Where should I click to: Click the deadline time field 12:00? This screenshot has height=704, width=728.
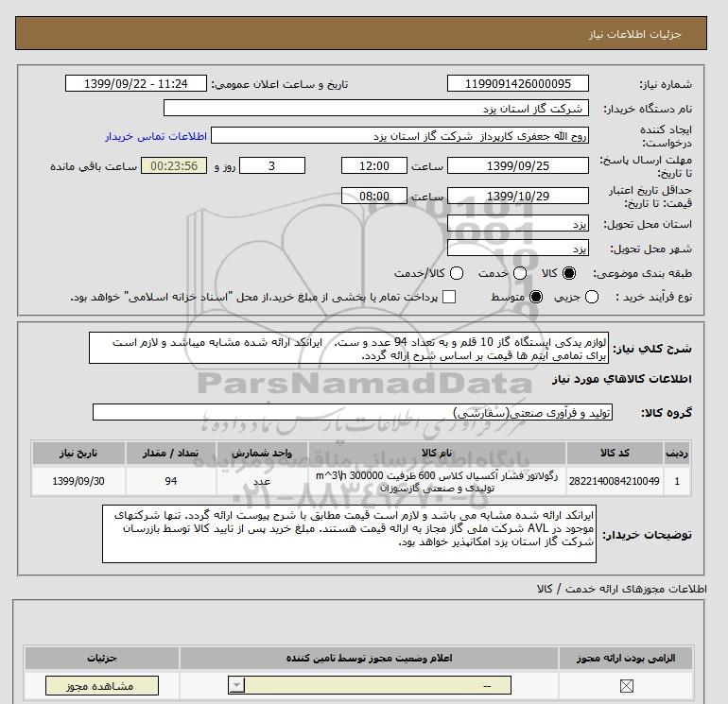pyautogui.click(x=374, y=165)
